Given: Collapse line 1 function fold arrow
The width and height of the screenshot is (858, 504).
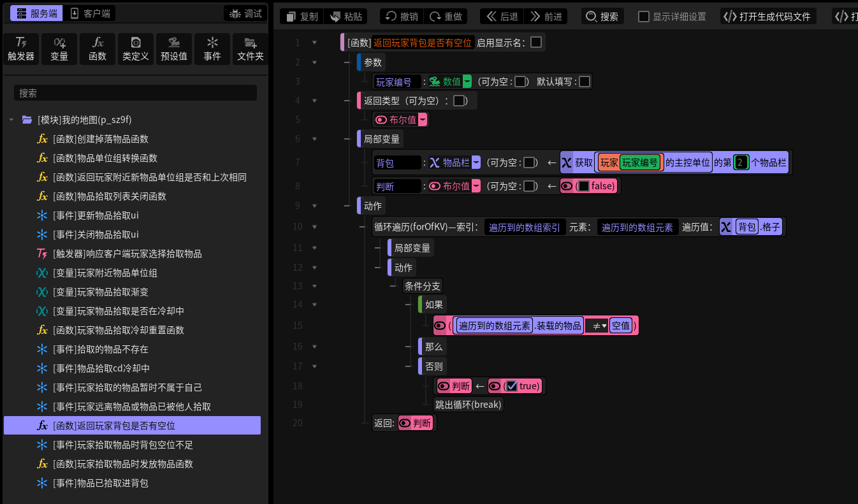Looking at the screenshot, I should 314,43.
